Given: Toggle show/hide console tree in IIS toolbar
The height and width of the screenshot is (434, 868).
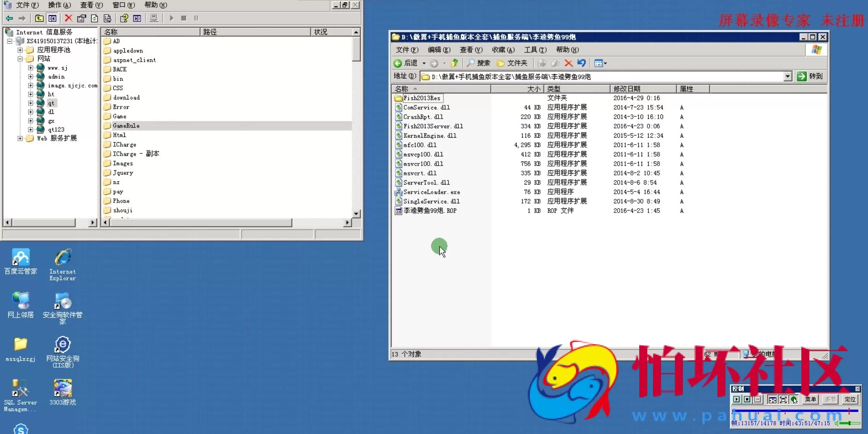Looking at the screenshot, I should (x=52, y=18).
